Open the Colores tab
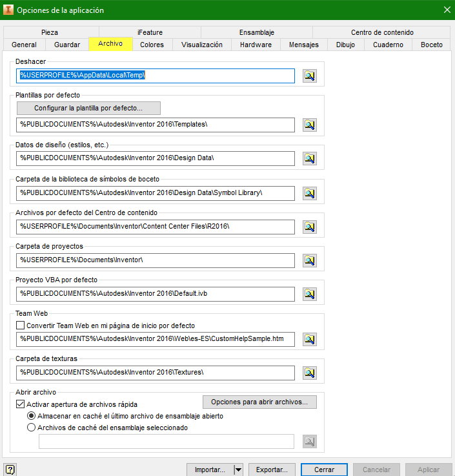The image size is (455, 476). 152,45
